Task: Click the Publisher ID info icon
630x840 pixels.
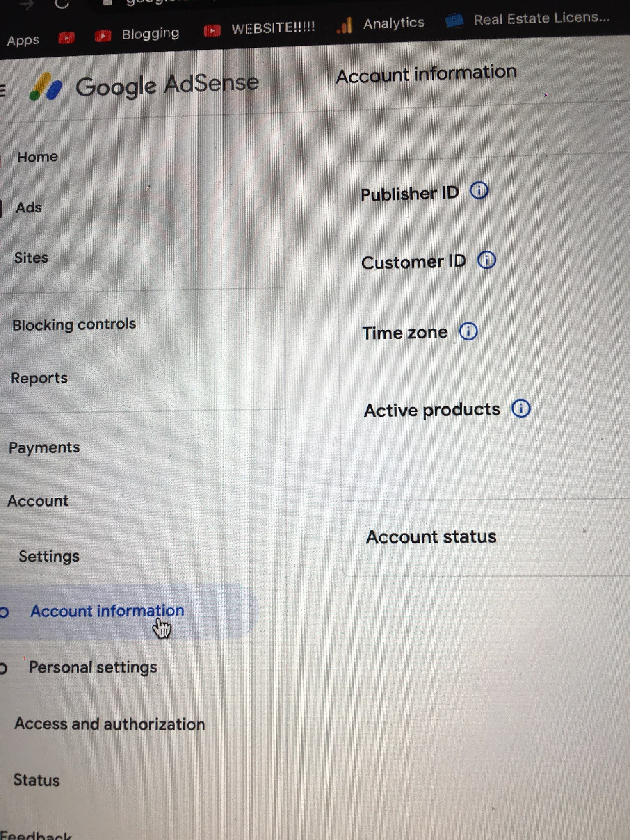Action: [479, 190]
